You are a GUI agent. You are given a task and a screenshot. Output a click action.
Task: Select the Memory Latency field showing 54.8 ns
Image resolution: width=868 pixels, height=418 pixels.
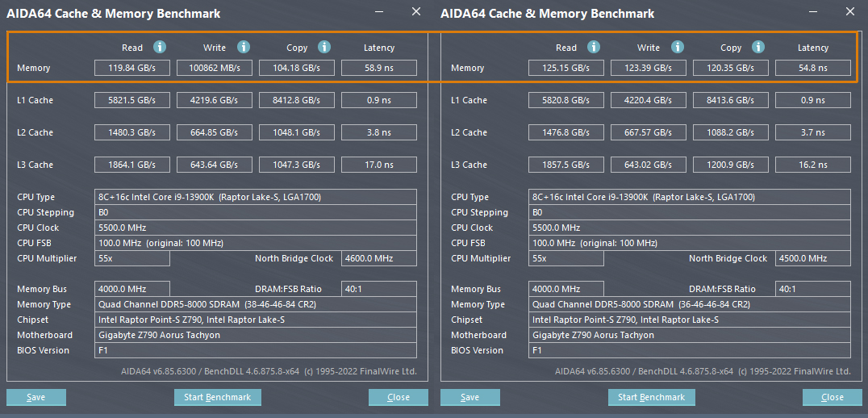(813, 68)
